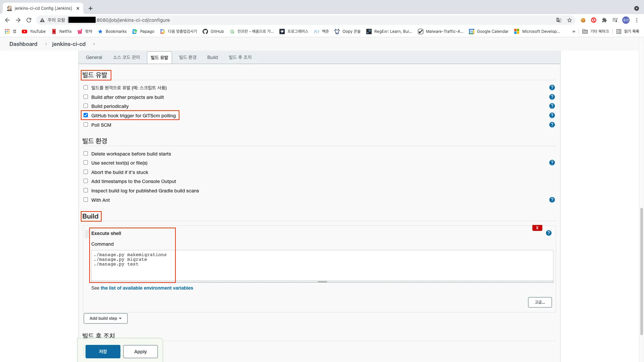Switch to the General tab

tap(94, 57)
